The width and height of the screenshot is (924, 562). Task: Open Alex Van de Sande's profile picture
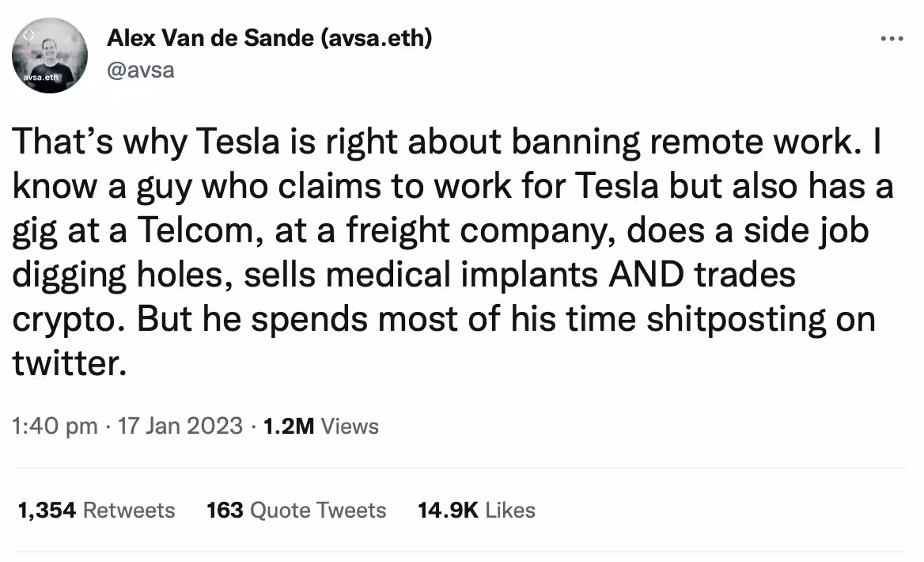[x=49, y=55]
